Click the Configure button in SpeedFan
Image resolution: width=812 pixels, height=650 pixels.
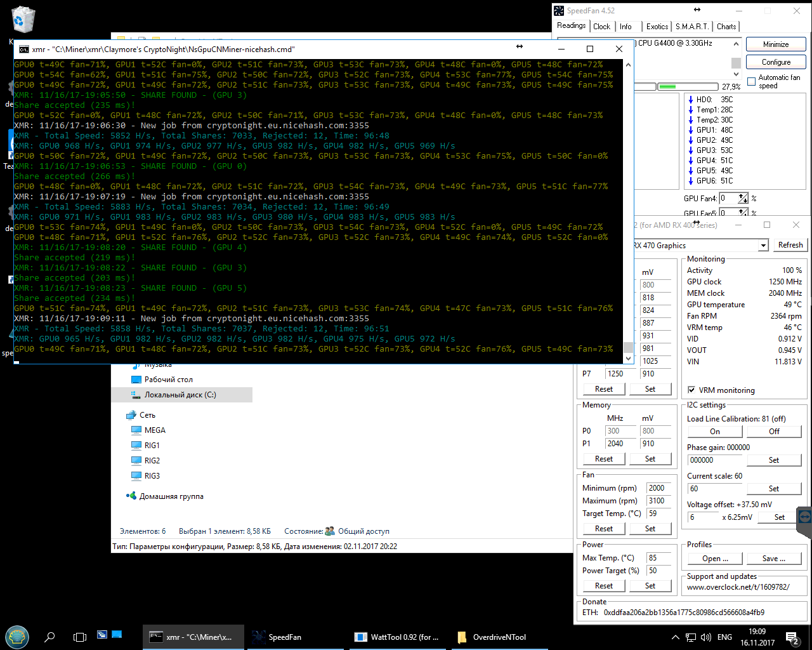click(x=776, y=62)
